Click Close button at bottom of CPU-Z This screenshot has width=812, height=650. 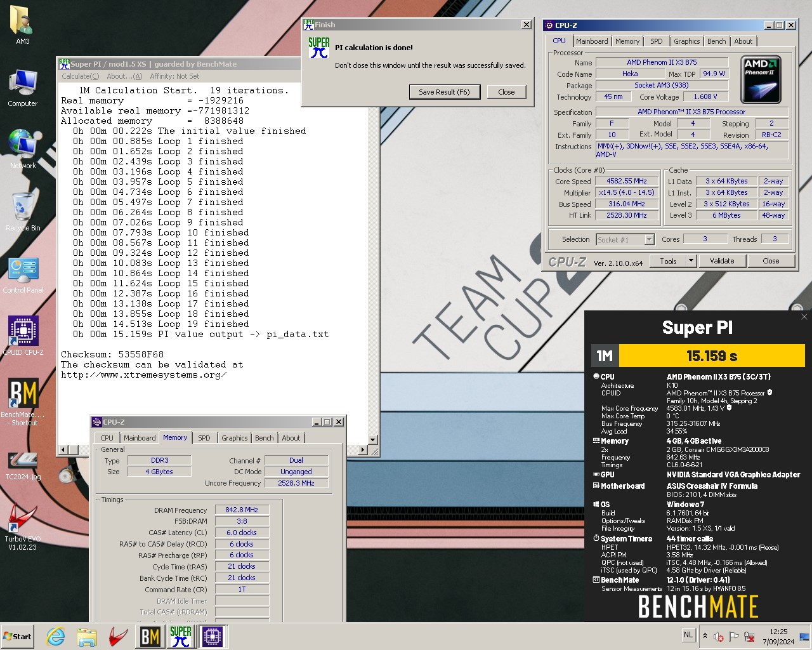coord(771,261)
